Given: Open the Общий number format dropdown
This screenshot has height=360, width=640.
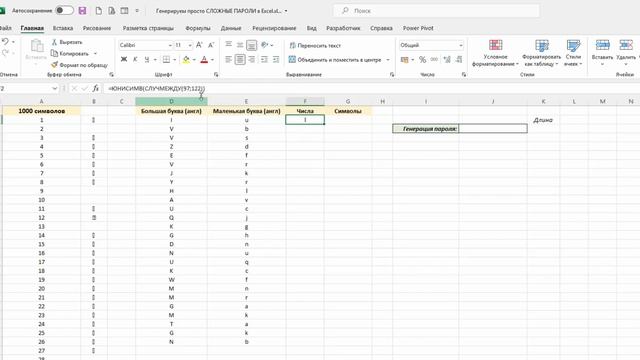Looking at the screenshot, I should point(461,45).
